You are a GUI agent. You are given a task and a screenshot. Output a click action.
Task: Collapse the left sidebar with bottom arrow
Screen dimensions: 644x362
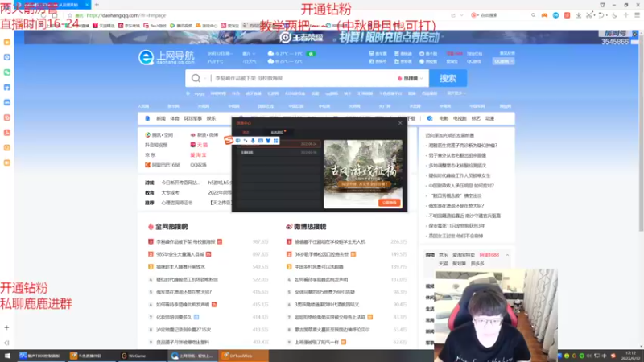point(6,343)
